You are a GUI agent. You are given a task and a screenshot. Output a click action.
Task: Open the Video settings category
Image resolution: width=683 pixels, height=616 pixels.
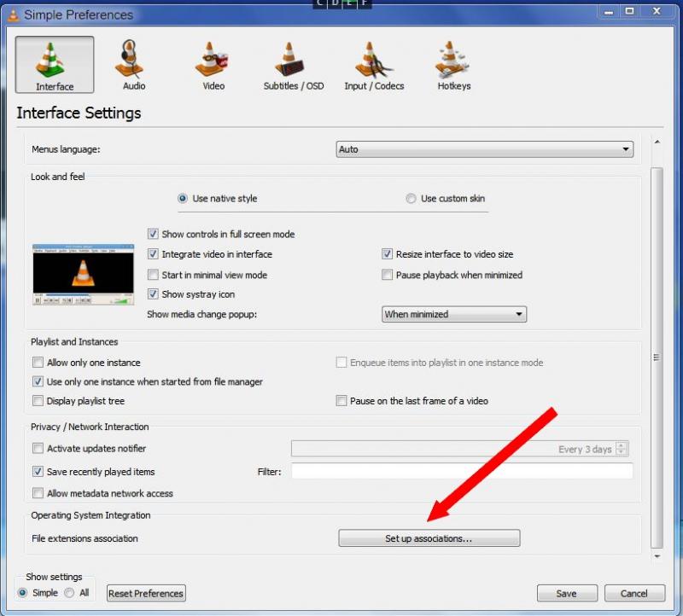213,65
